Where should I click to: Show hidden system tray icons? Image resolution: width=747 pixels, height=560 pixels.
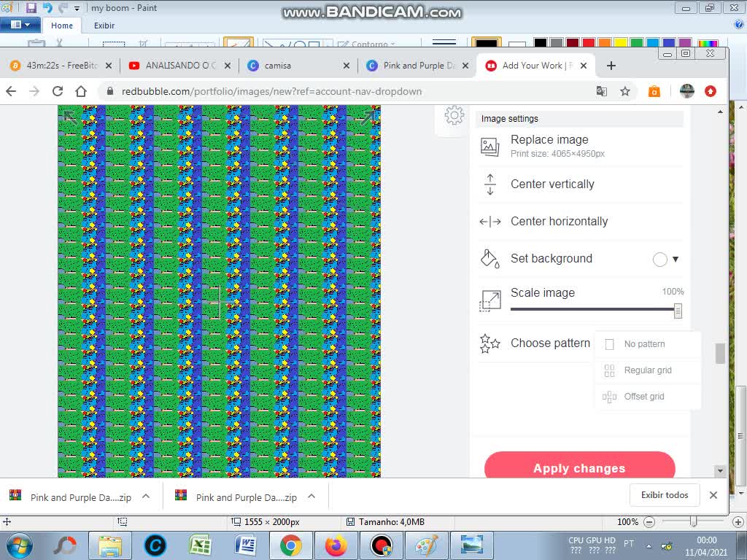(x=649, y=545)
